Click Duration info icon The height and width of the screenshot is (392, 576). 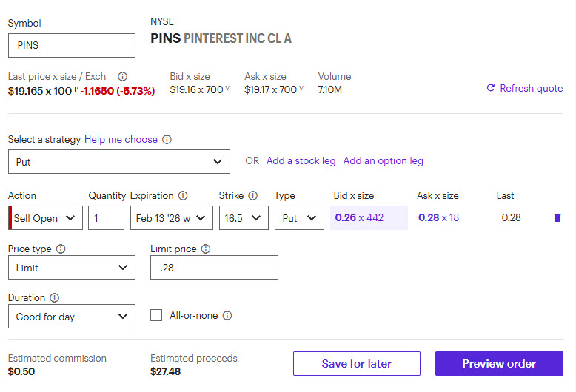(x=55, y=298)
